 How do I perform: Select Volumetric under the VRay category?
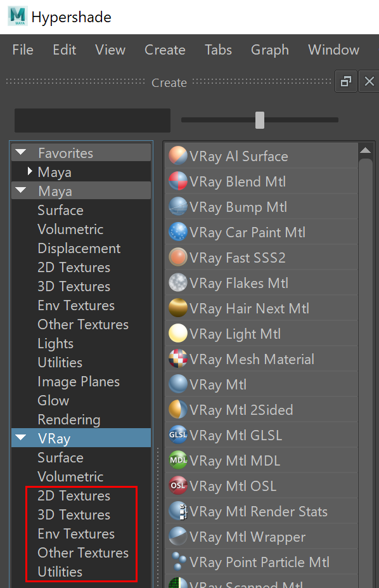(x=70, y=476)
